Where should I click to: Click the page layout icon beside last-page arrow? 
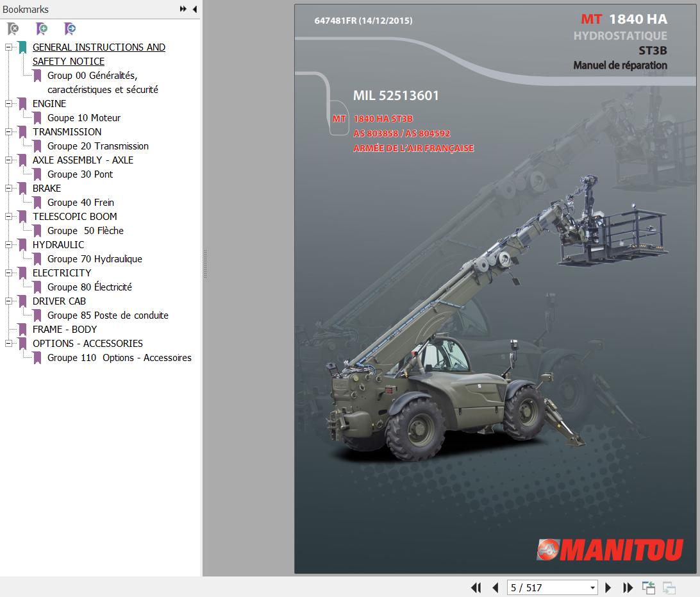pyautogui.click(x=649, y=587)
